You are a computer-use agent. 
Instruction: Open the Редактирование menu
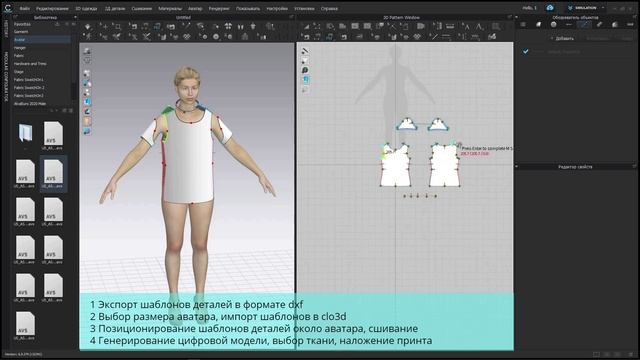tap(52, 8)
